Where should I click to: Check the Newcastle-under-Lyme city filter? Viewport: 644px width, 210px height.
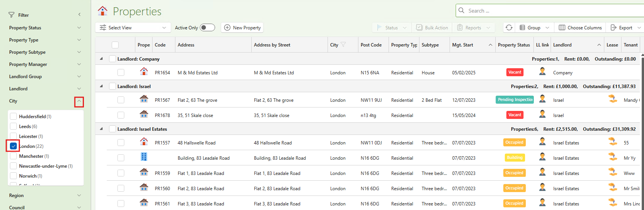click(x=13, y=166)
